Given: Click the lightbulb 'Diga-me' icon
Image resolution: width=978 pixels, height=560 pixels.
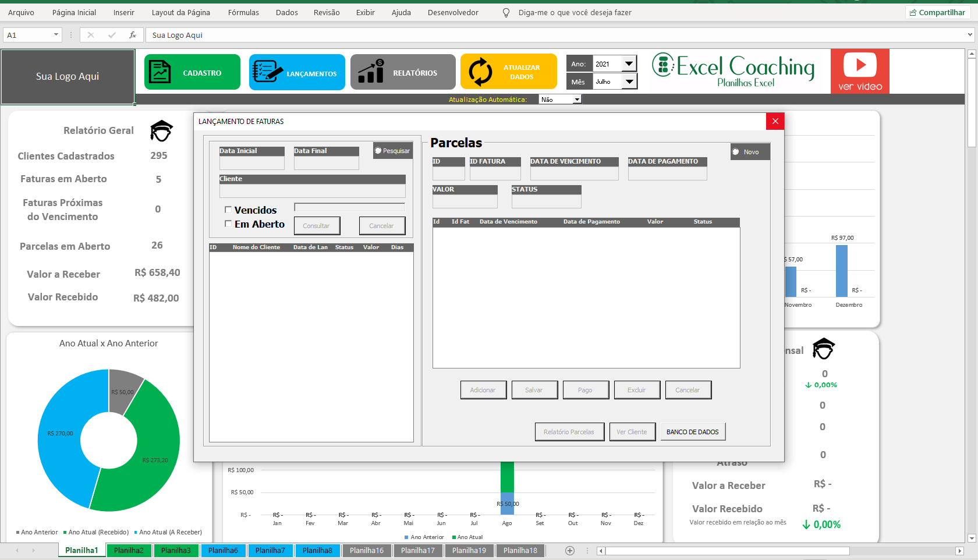Looking at the screenshot, I should pos(506,12).
